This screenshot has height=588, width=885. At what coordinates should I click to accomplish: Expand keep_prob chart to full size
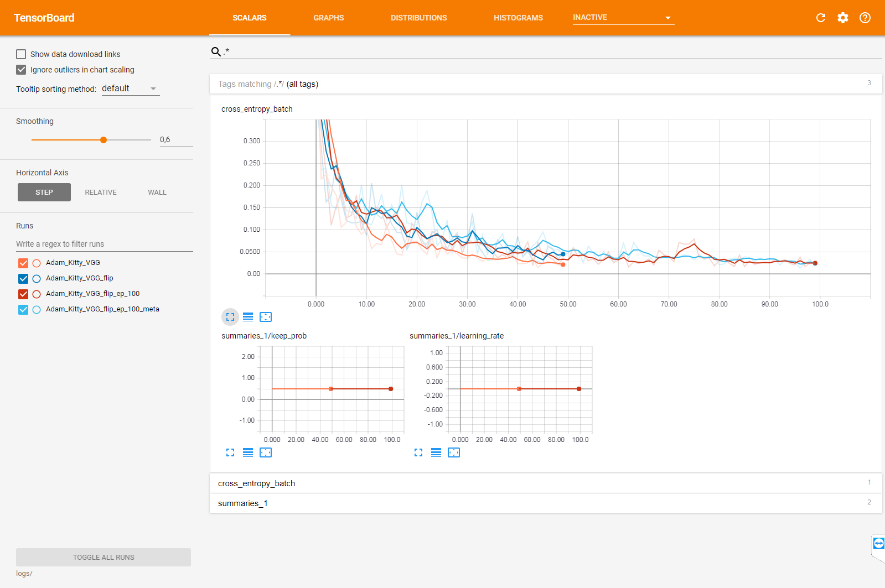pos(230,452)
